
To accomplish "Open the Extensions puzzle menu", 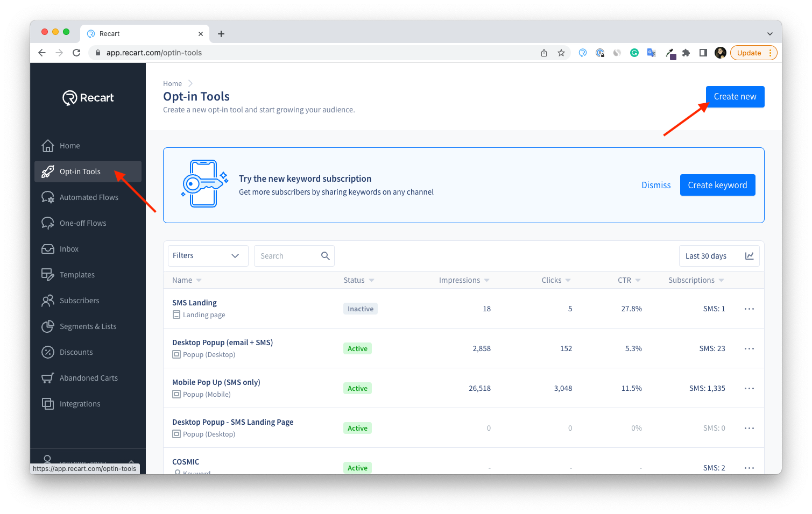I will pyautogui.click(x=686, y=53).
